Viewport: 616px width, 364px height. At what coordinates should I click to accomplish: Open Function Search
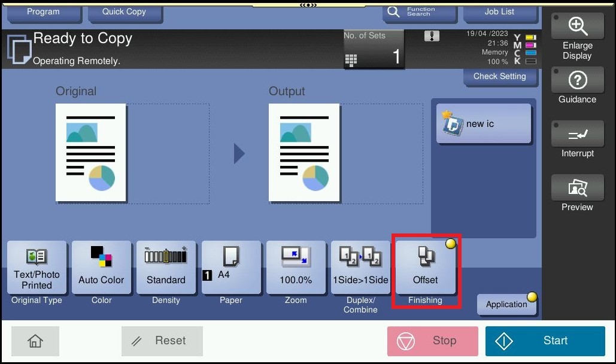pos(419,12)
